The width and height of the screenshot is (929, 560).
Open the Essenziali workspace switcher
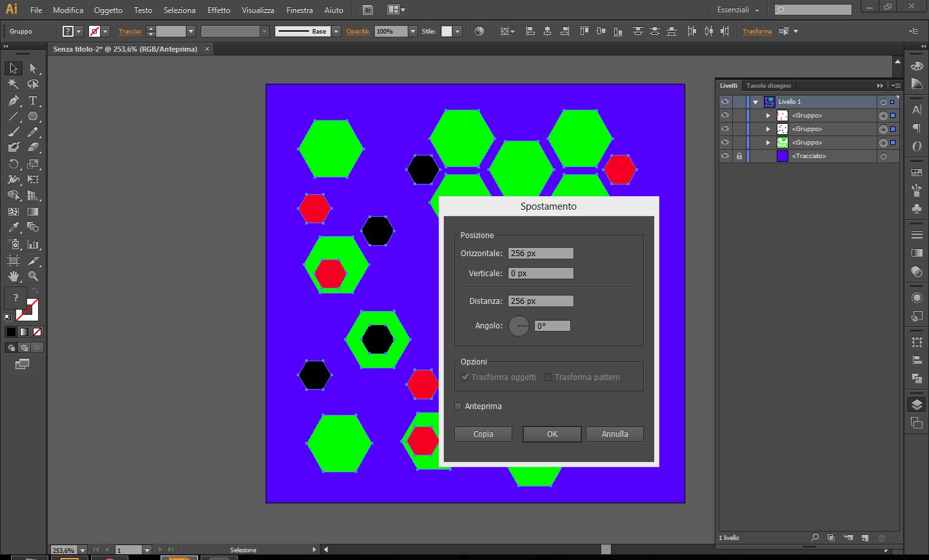click(x=738, y=10)
